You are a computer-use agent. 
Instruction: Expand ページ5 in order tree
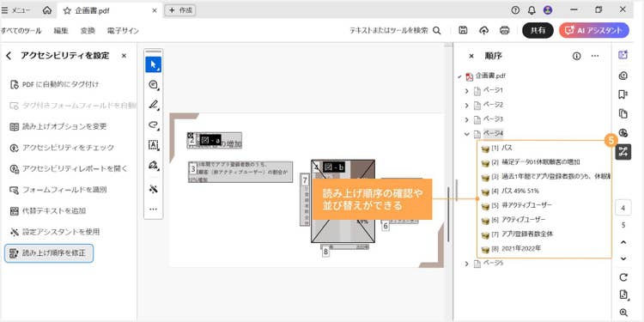pyautogui.click(x=466, y=264)
